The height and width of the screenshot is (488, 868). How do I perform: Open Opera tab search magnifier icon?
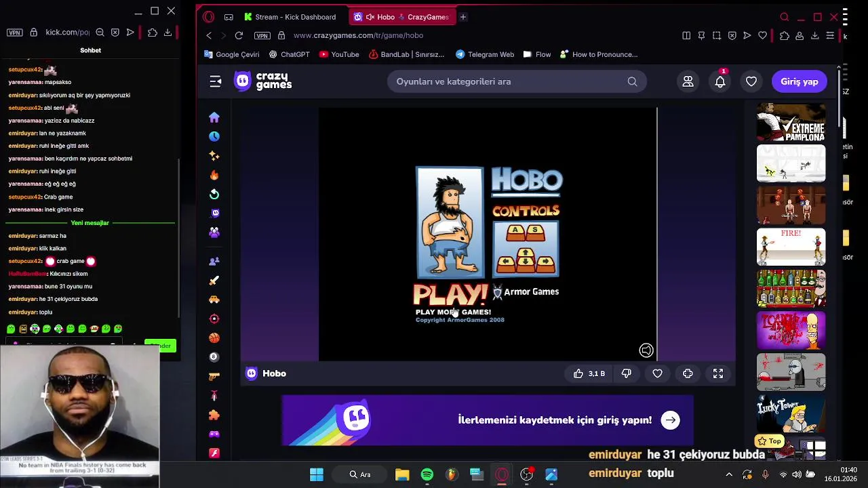[x=785, y=17]
